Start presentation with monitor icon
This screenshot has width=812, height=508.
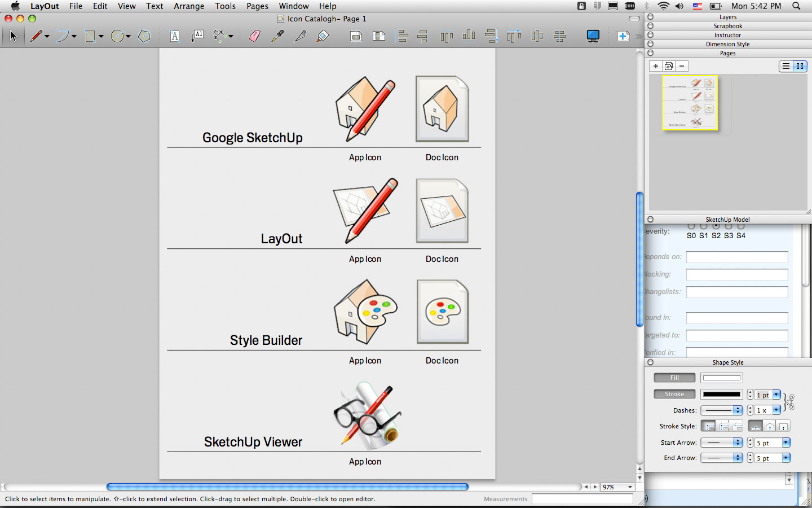click(593, 36)
